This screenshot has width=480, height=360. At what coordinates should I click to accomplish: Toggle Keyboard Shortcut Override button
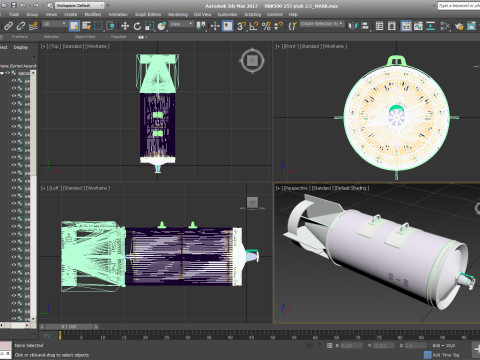pyautogui.click(x=228, y=26)
